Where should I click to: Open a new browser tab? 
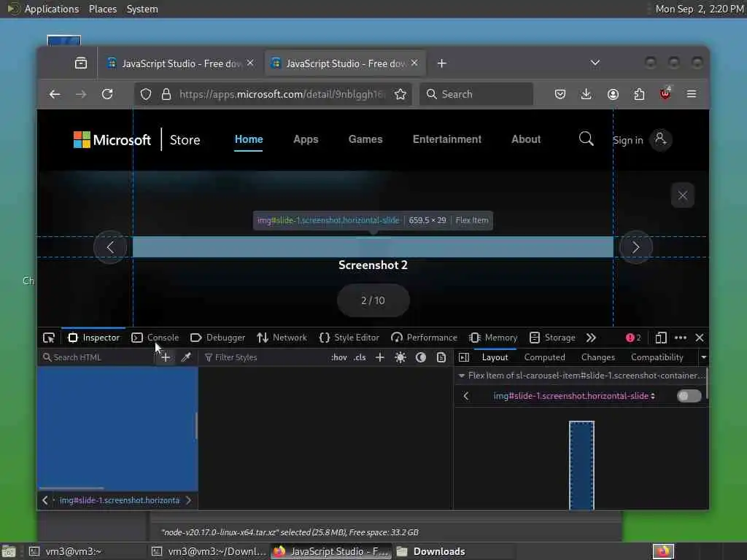(x=441, y=63)
